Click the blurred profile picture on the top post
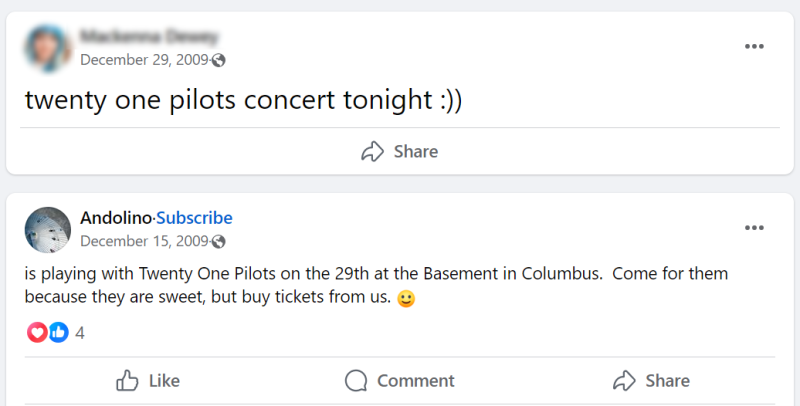Screen dimensions: 800x406 coord(48,48)
